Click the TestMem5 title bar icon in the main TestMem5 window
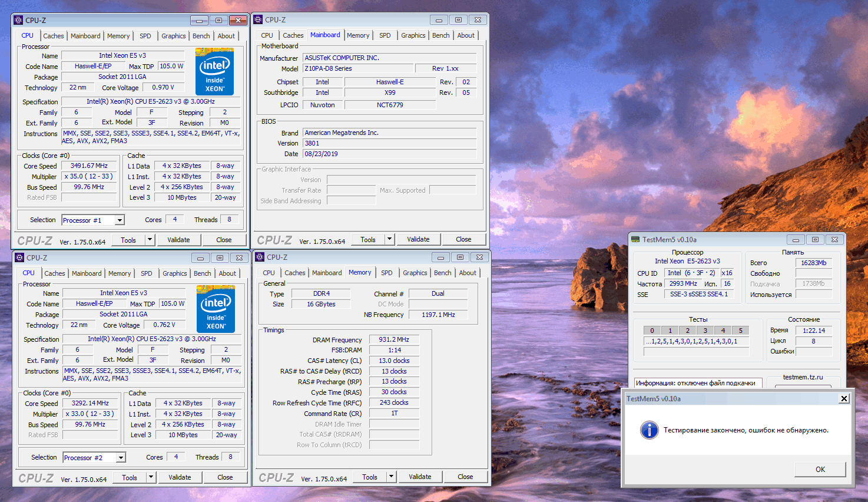Image resolution: width=868 pixels, height=502 pixels. [635, 239]
